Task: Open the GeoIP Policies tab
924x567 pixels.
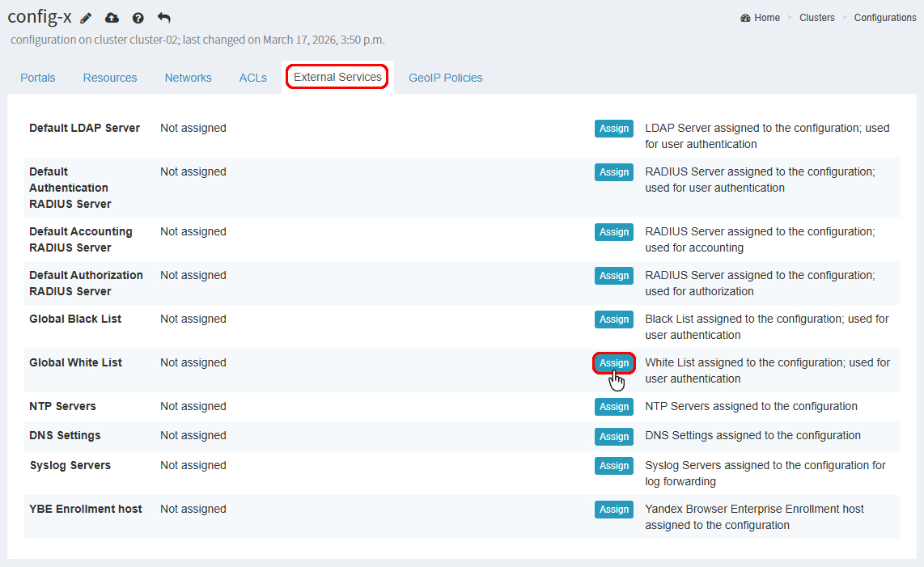Action: click(x=445, y=78)
